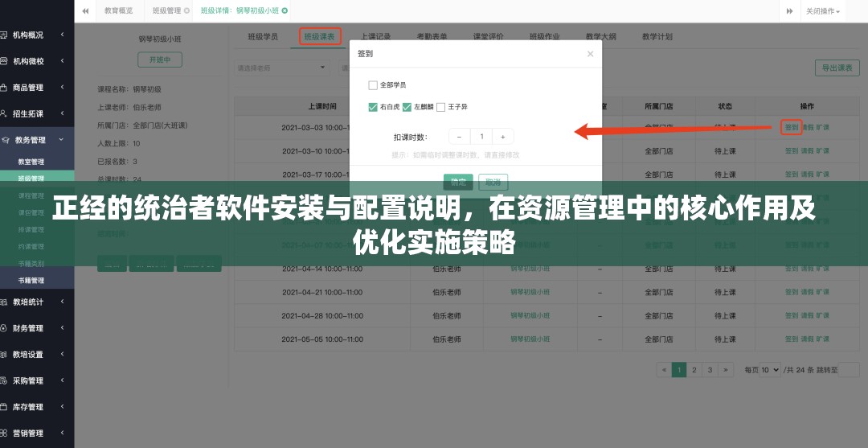This screenshot has height=448, width=868.
Task: Click the 操作 column header
Action: (x=807, y=106)
